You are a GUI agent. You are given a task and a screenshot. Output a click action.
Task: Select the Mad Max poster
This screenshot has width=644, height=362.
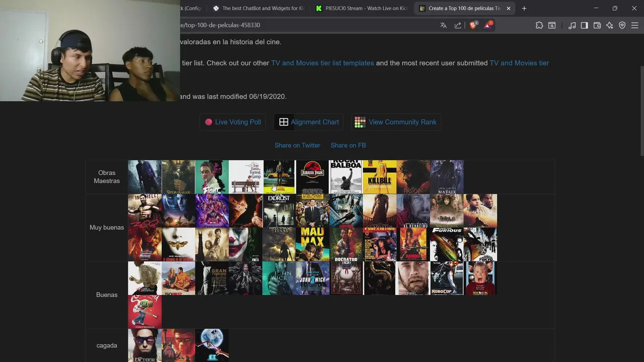[x=312, y=244]
